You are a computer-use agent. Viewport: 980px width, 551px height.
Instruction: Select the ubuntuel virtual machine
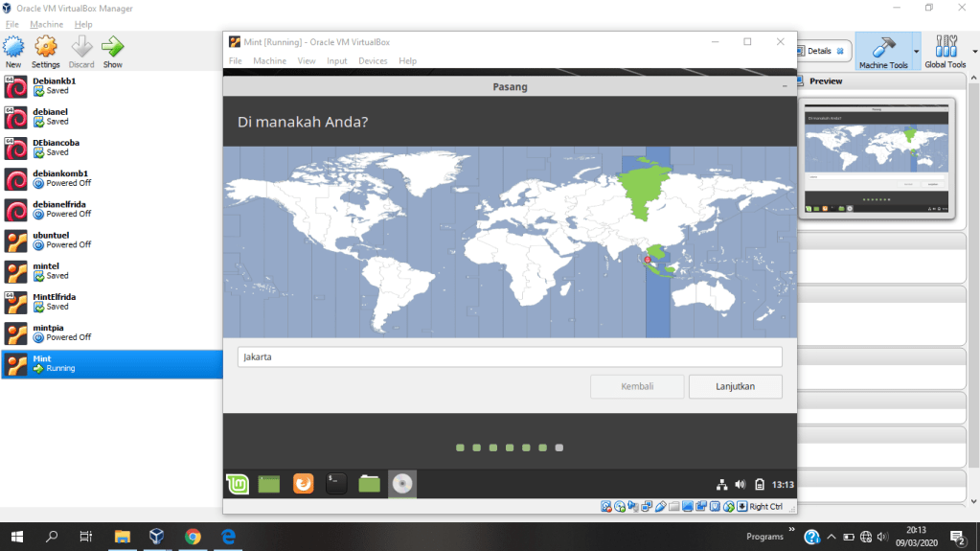coord(50,240)
